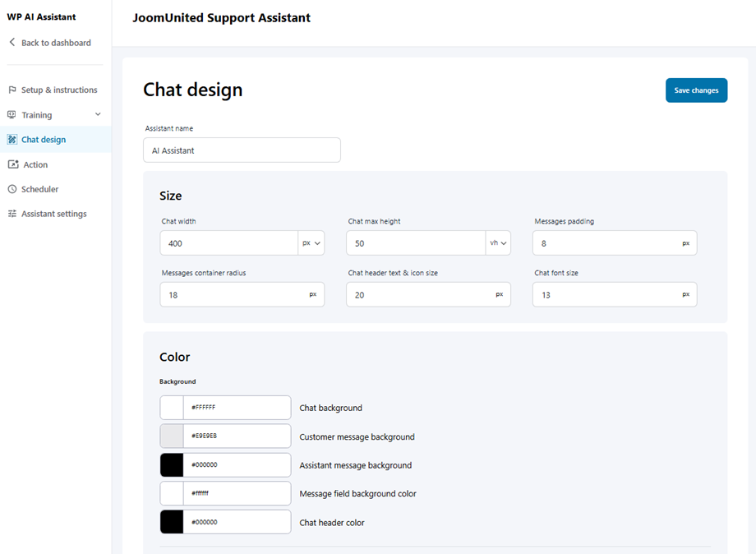
Task: Click the Assistant name input field
Action: (242, 150)
